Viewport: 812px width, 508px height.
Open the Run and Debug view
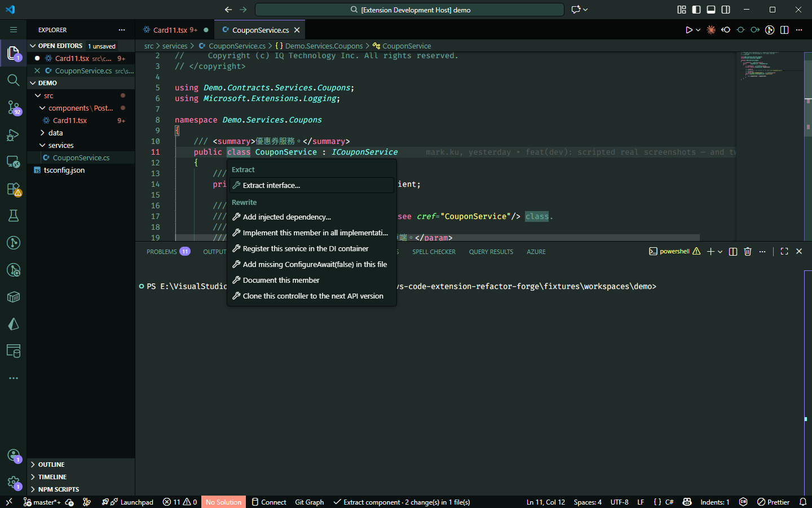(x=14, y=135)
